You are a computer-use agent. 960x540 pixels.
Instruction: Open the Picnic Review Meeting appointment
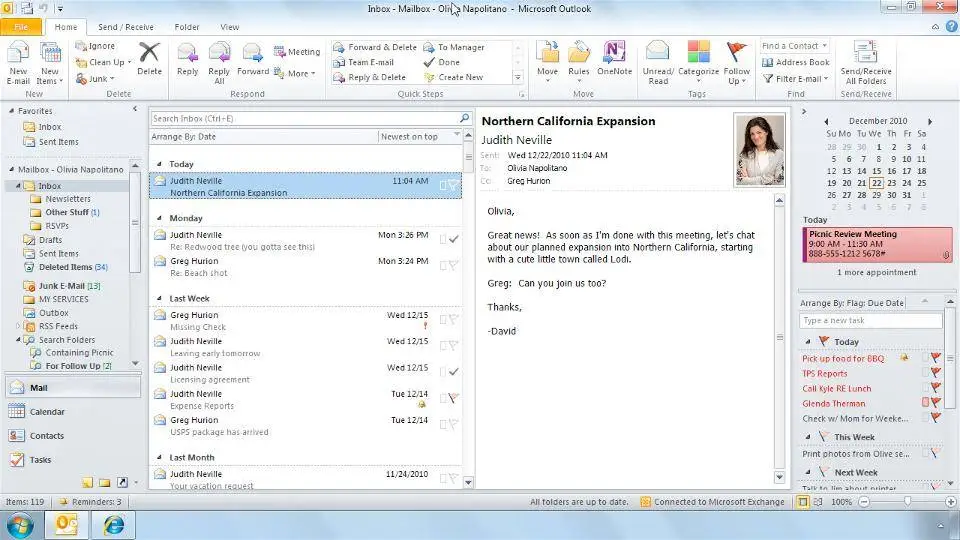pos(877,244)
